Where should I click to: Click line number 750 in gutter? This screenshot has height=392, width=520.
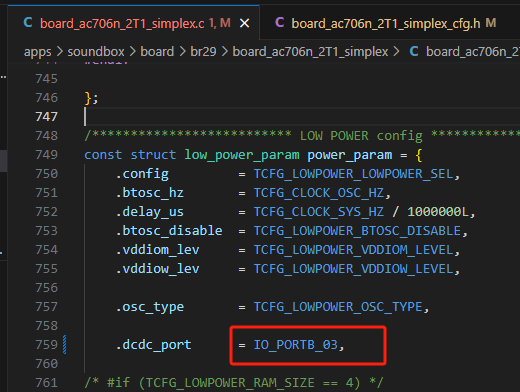coord(46,174)
